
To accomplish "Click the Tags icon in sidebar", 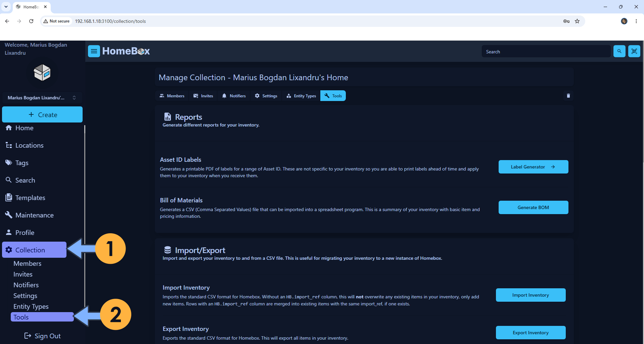I will (x=9, y=163).
